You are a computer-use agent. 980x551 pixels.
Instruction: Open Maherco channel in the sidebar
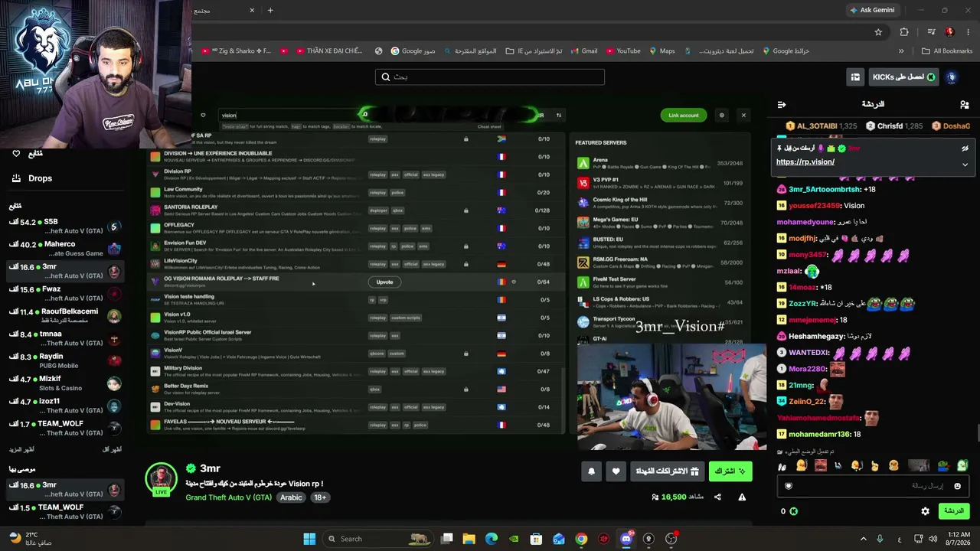pyautogui.click(x=64, y=249)
